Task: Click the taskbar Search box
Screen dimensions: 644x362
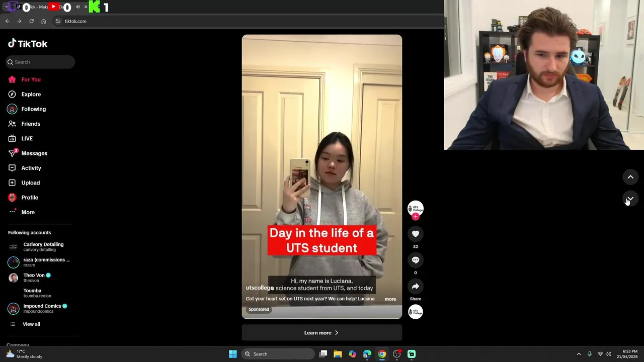Action: (278, 354)
